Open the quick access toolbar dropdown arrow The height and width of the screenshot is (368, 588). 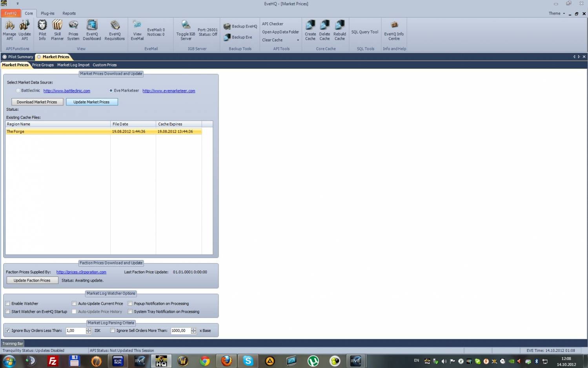coord(18,4)
